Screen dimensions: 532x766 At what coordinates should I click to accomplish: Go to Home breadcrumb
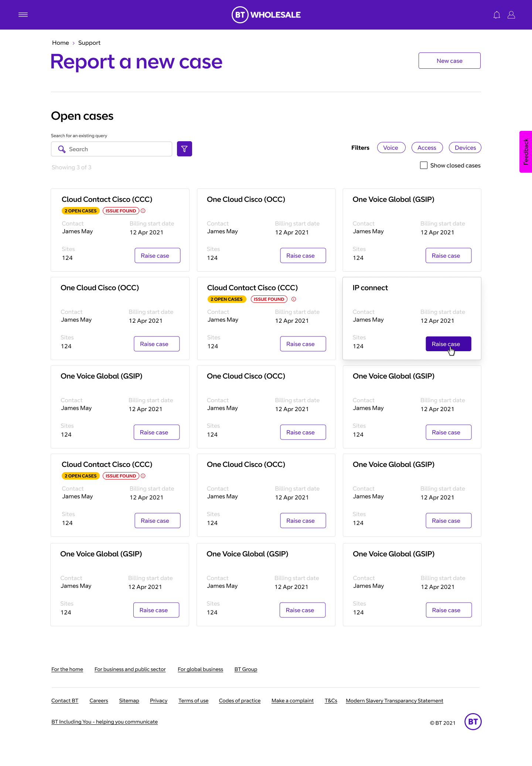[61, 43]
